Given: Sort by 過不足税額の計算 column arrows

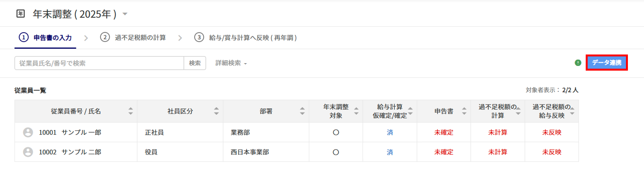Looking at the screenshot, I should 518,111.
